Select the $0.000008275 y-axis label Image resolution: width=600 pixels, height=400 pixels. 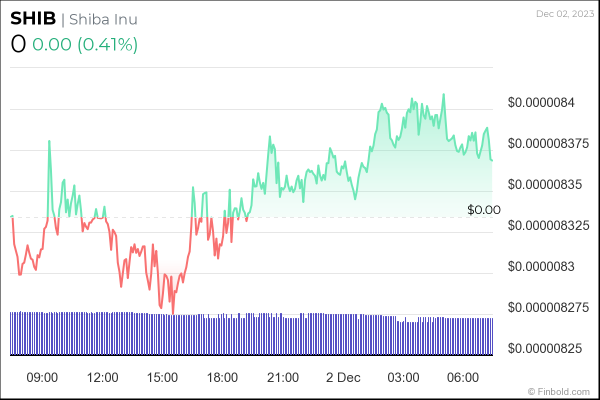coord(546,307)
